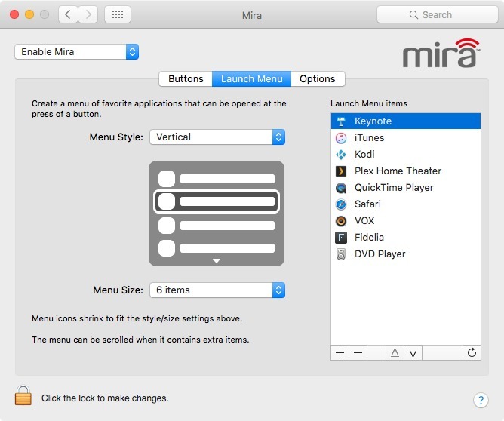Reset launch menu items with refresh icon
This screenshot has width=504, height=421.
[472, 353]
